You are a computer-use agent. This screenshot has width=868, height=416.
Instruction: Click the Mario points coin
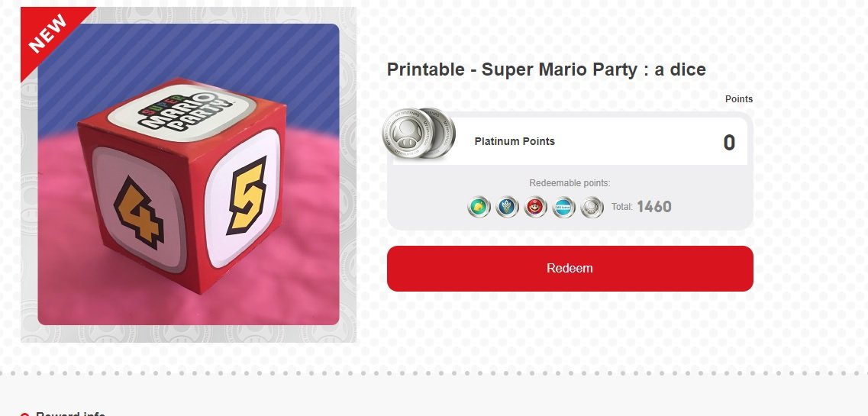536,207
